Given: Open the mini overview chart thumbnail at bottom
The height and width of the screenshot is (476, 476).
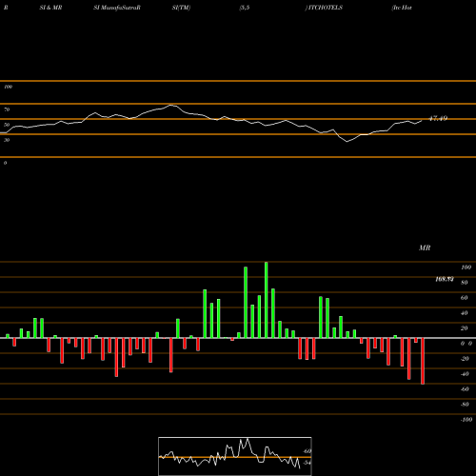Looking at the screenshot, I should tap(235, 456).
